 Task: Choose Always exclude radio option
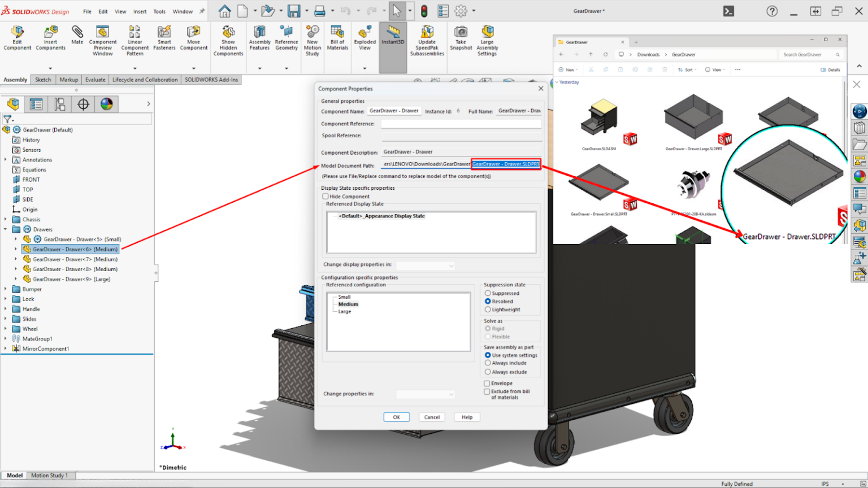pyautogui.click(x=488, y=372)
